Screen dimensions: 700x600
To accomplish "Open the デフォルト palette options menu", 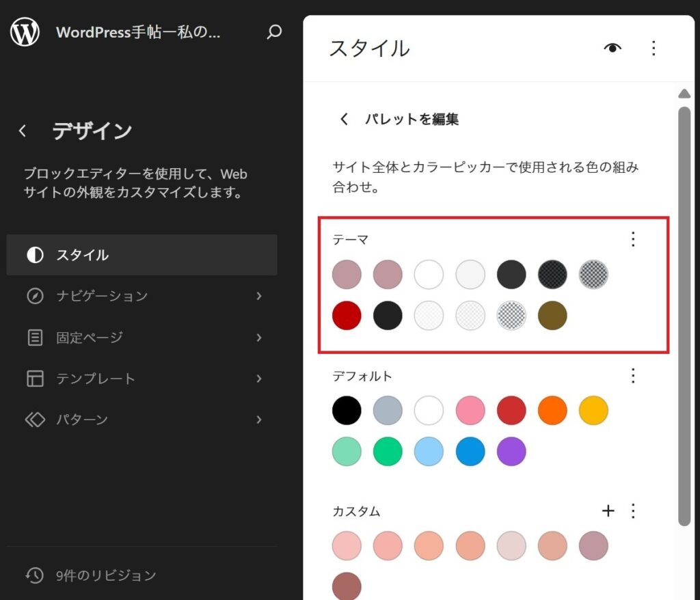I will tap(632, 376).
